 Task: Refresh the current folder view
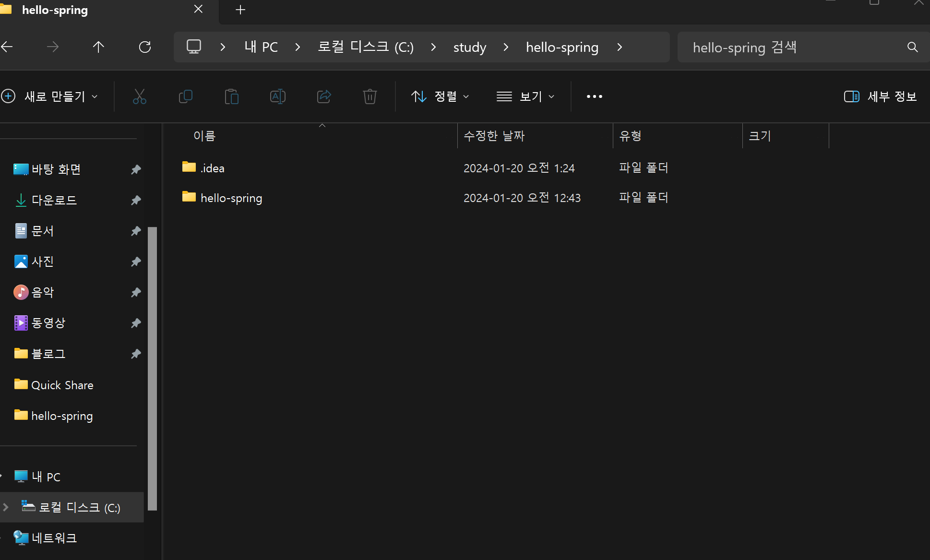coord(145,47)
